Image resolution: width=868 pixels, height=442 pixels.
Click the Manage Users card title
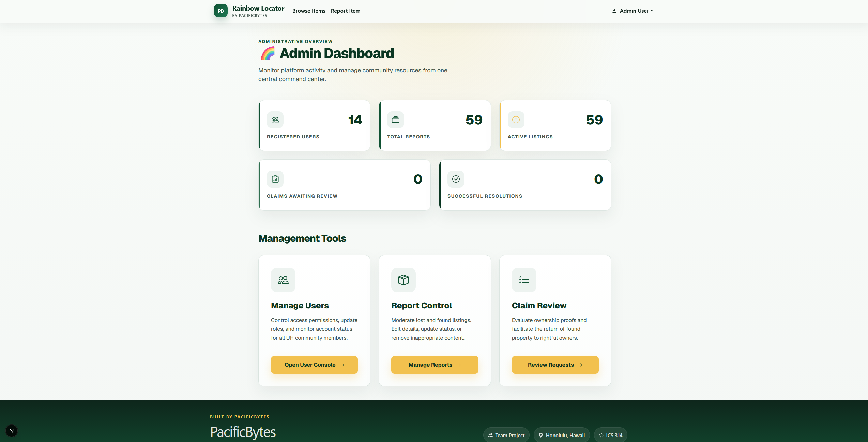(300, 306)
